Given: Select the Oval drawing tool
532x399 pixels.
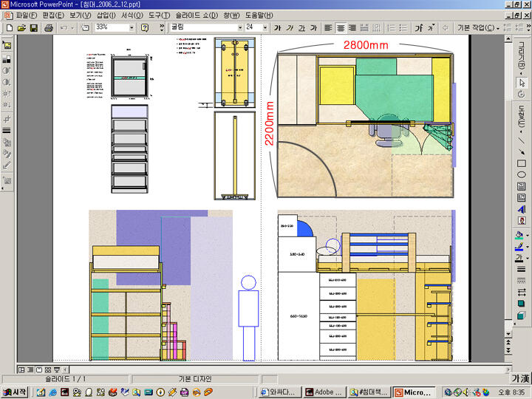Looking at the screenshot, I should (x=521, y=175).
